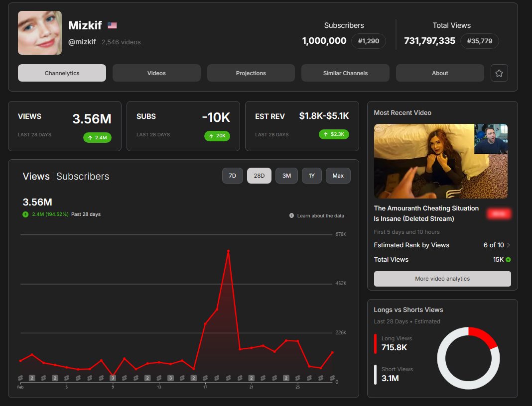Switch the chart to Subscribers

tap(83, 176)
